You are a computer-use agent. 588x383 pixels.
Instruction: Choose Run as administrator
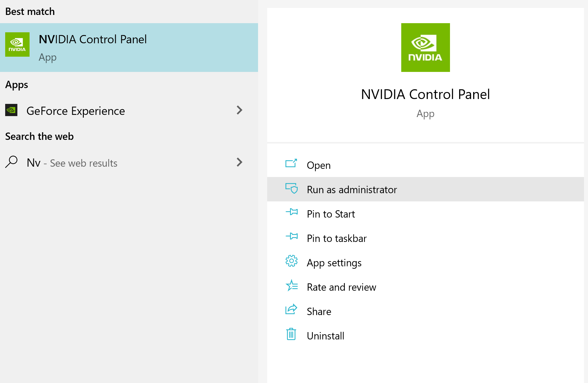point(425,189)
